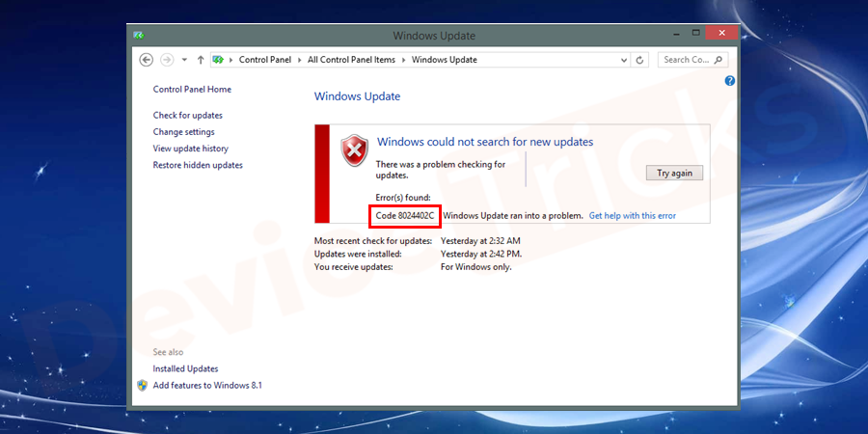
Task: Click Check for updates
Action: 188,115
